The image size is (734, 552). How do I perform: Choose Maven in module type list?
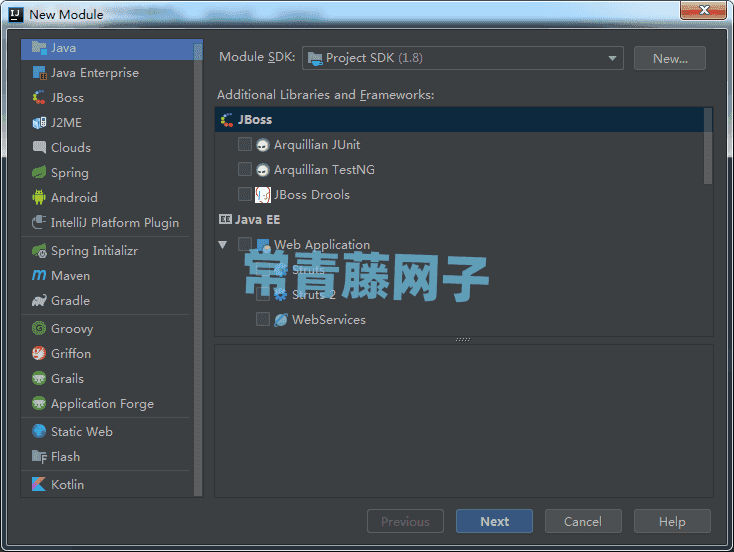107,275
